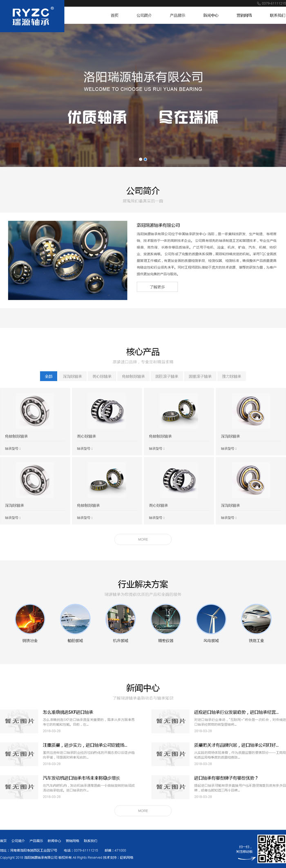Viewport: 286px width, 868px height.
Task: Open 新闻中心 in the top navigation
Action: coord(211,16)
